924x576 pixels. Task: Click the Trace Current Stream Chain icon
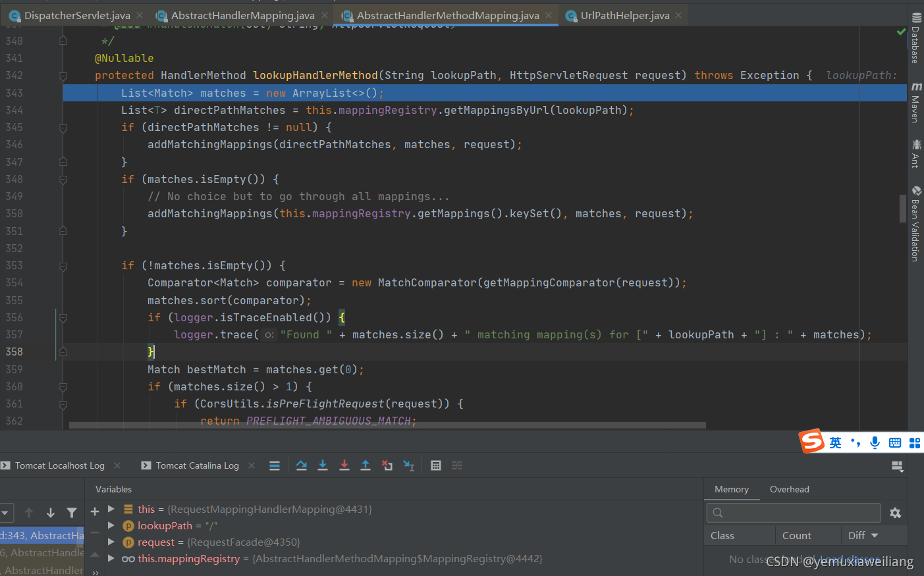click(457, 465)
